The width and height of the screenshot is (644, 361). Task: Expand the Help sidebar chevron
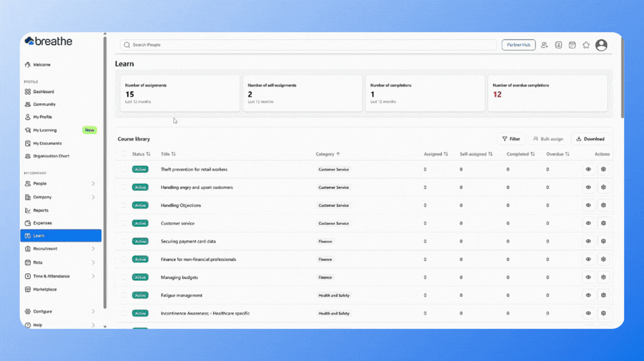coord(93,325)
